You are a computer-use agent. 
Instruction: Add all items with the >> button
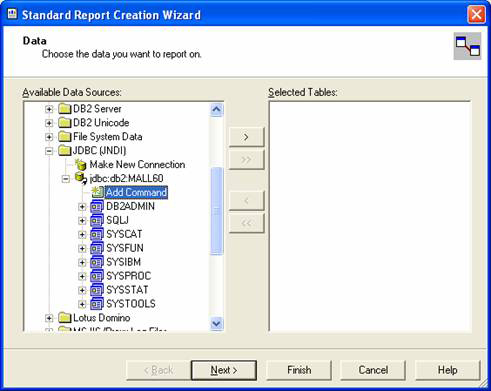pyautogui.click(x=246, y=159)
